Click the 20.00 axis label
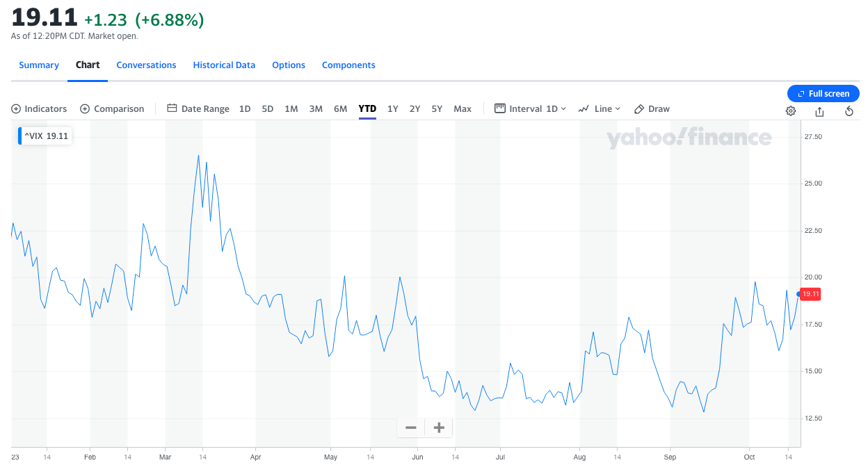The height and width of the screenshot is (472, 868). click(x=813, y=277)
